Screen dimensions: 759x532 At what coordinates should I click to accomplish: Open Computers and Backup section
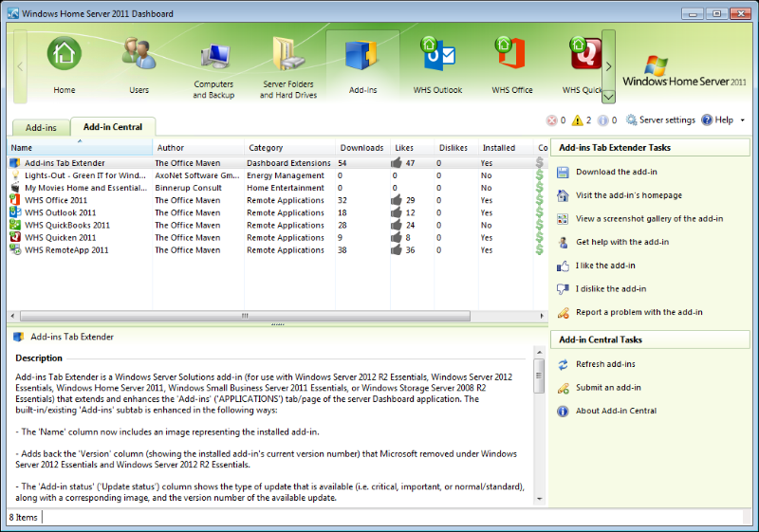coord(213,58)
